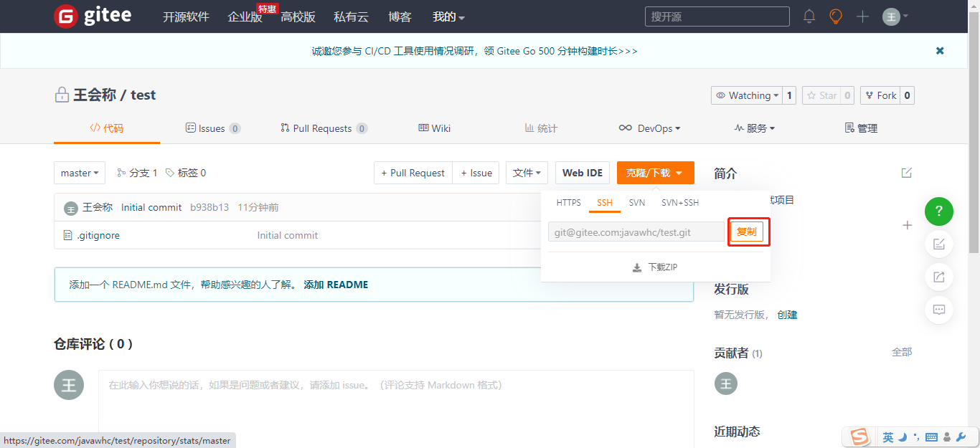Click the + Issue button

point(476,173)
